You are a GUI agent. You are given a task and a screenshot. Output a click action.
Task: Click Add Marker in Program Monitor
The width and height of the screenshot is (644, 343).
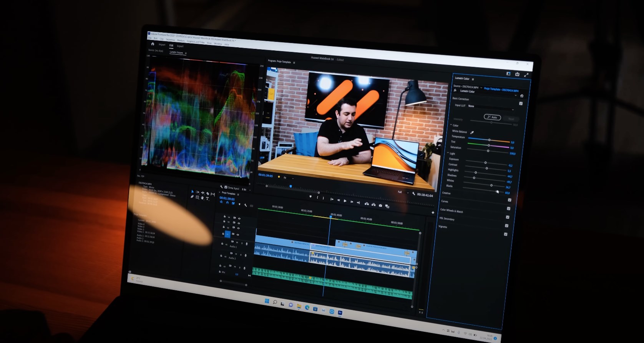pos(310,196)
